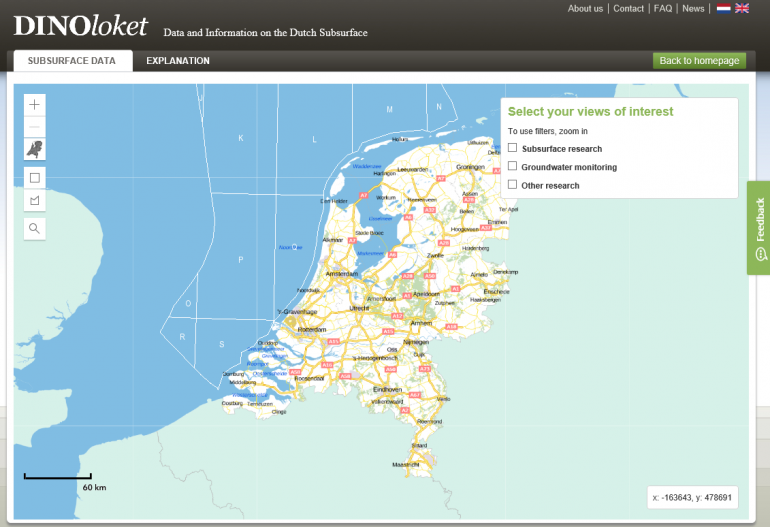770x527 pixels.
Task: Enable the Subsurface research checkbox
Action: 512,148
